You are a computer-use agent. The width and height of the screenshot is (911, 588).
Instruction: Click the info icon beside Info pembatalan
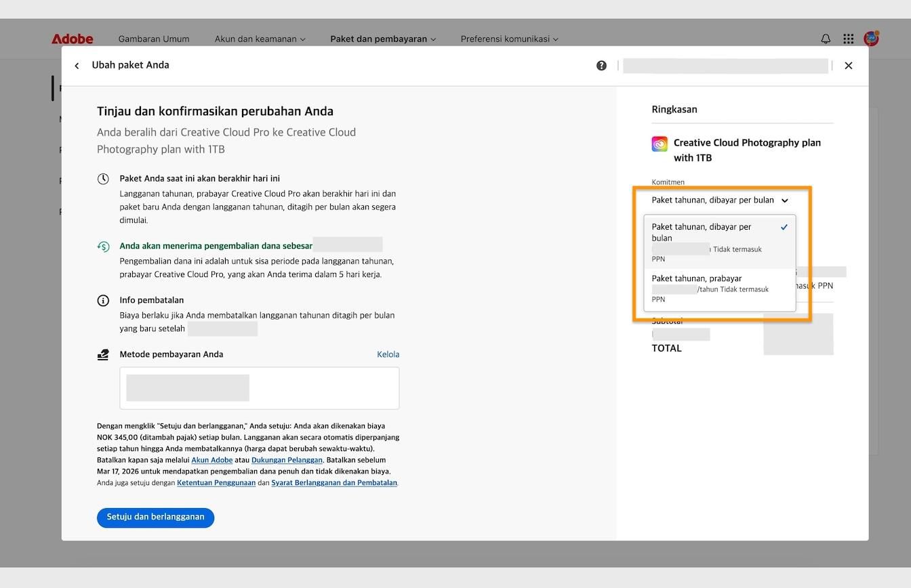(x=103, y=301)
